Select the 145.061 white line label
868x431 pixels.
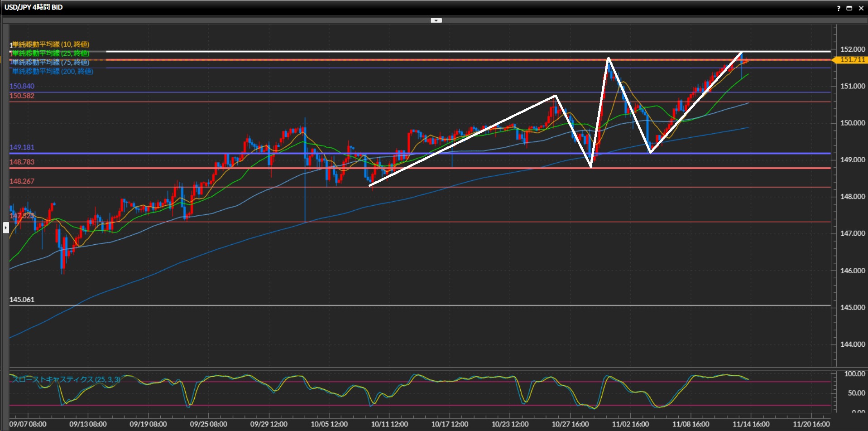pyautogui.click(x=22, y=300)
